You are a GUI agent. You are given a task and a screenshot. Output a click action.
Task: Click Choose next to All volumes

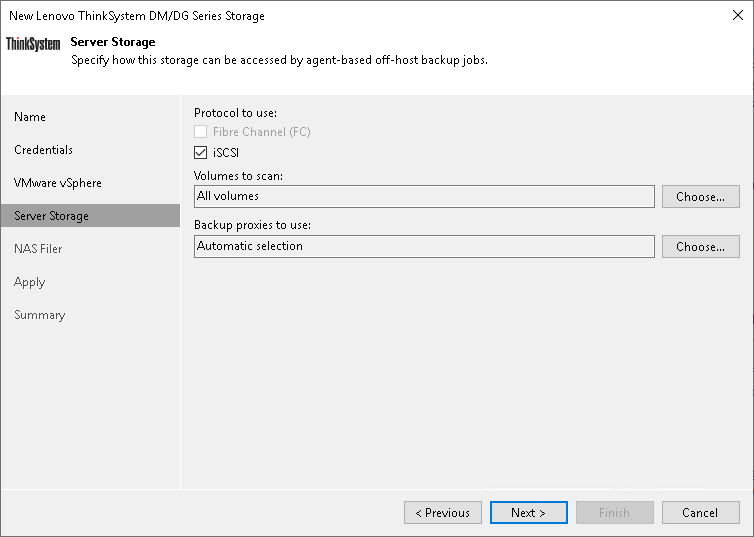701,197
